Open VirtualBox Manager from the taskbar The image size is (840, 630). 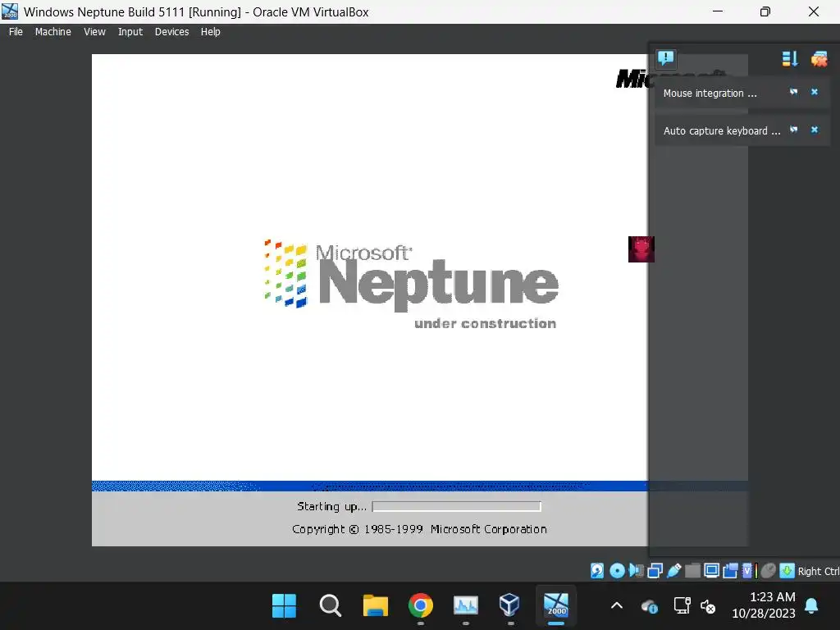coord(509,606)
